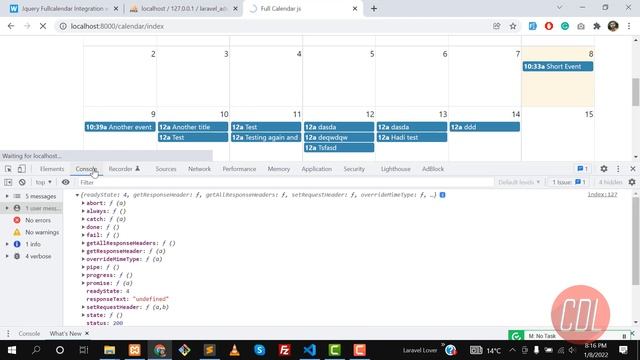The width and height of the screenshot is (640, 360).
Task: Create a live expression with the eye icon
Action: point(65,182)
